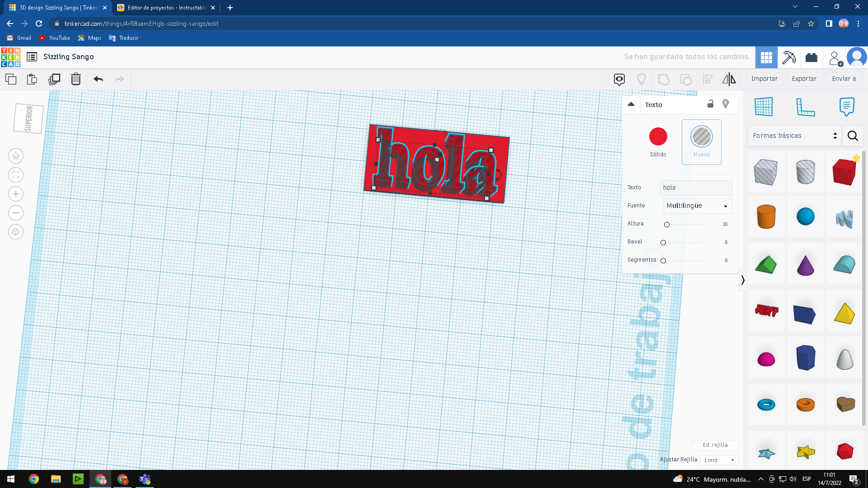This screenshot has width=868, height=488.
Task: Set the shape to Hueco
Action: click(x=701, y=136)
